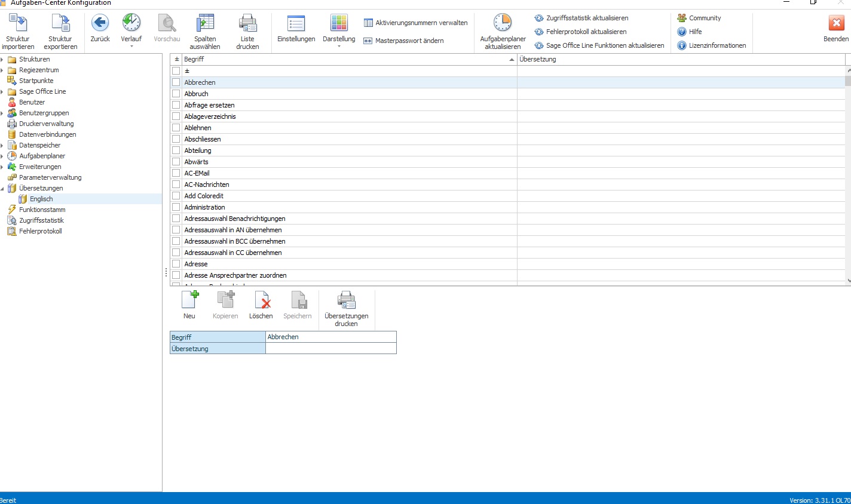Expand Regiezentrum tree node
Viewport: 851px width, 504px height.
[x=2, y=70]
